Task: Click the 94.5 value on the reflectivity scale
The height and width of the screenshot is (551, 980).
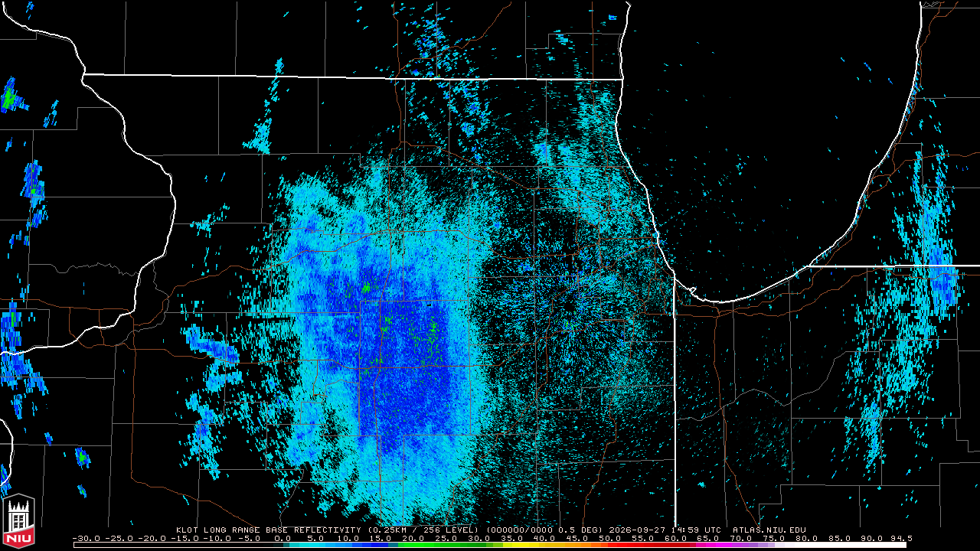Action: tap(900, 538)
